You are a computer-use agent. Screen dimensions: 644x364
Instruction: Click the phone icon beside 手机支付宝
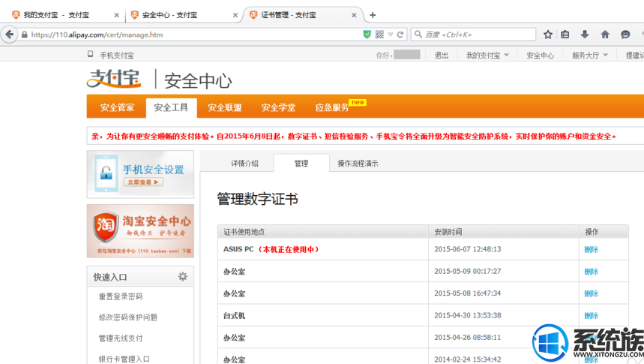(91, 54)
